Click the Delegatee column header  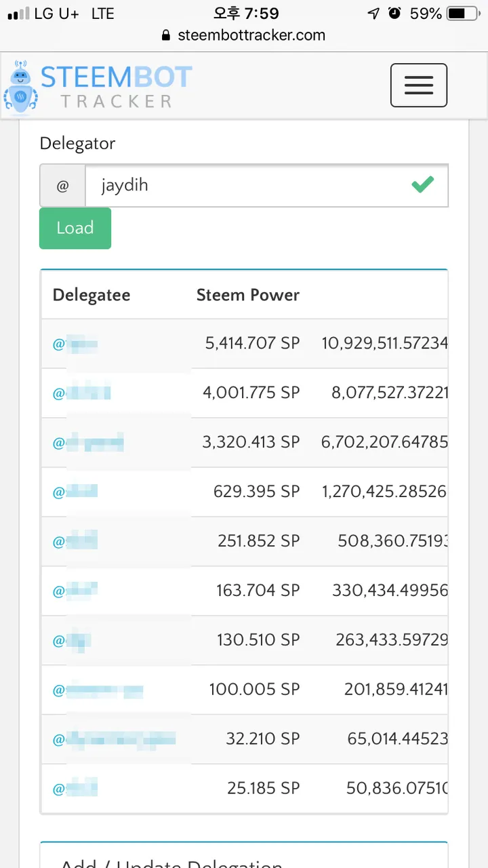(x=91, y=295)
